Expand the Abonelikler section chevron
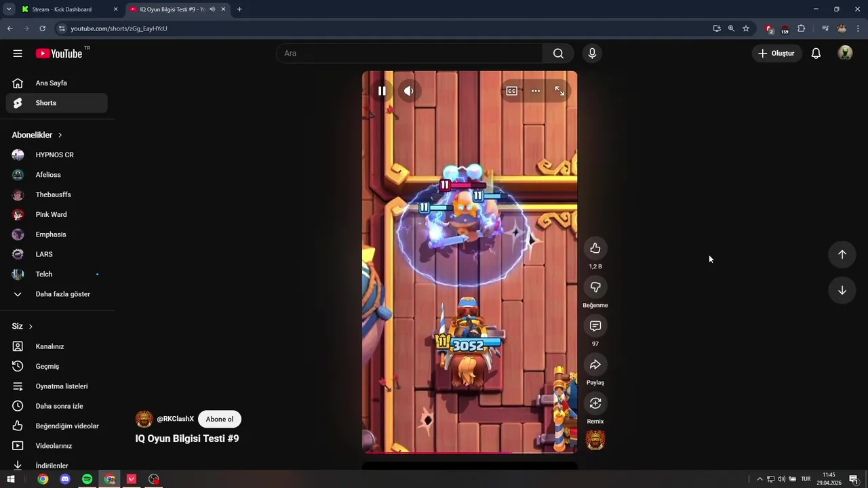Screen dimensions: 868x488 click(60, 135)
